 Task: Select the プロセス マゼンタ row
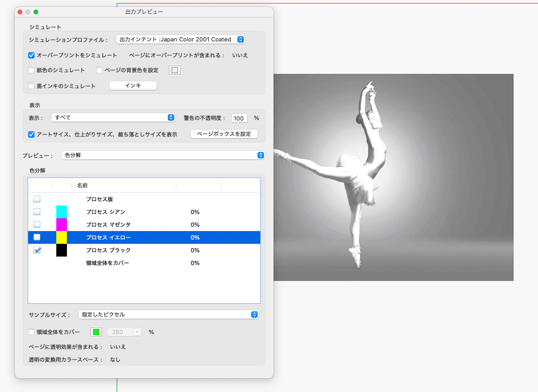coord(122,224)
